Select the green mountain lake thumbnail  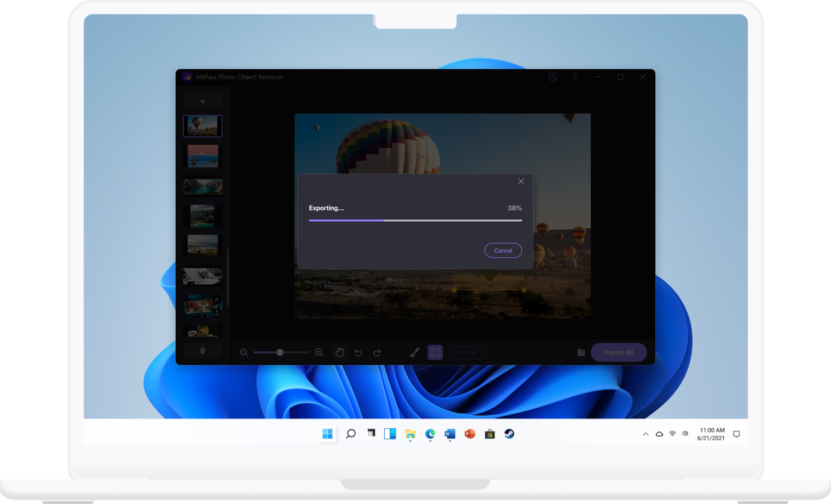click(x=203, y=216)
